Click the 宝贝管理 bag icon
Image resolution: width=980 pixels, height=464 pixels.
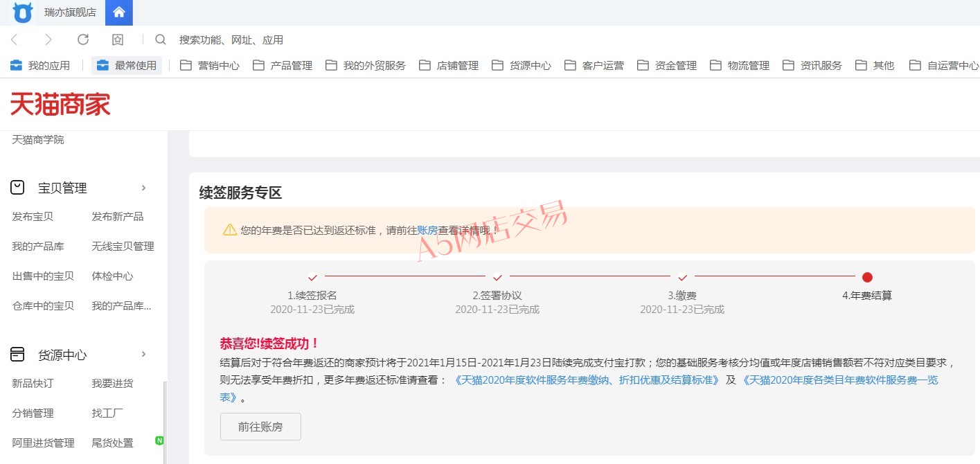tap(17, 188)
